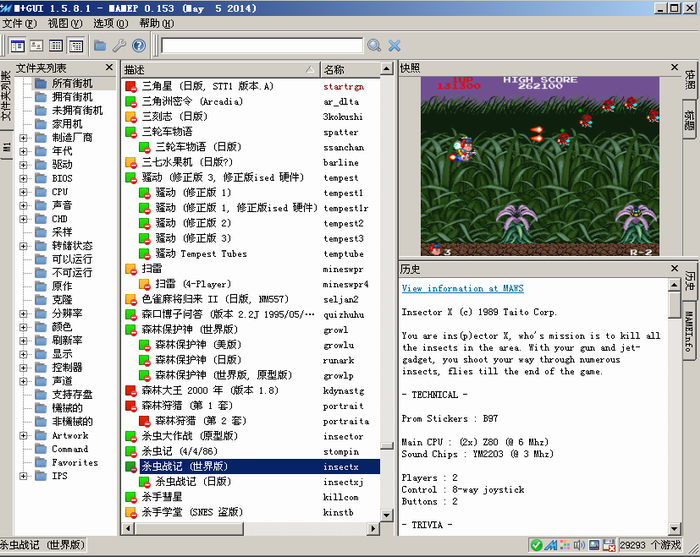Select the Favorites folder in tree

coord(75,462)
